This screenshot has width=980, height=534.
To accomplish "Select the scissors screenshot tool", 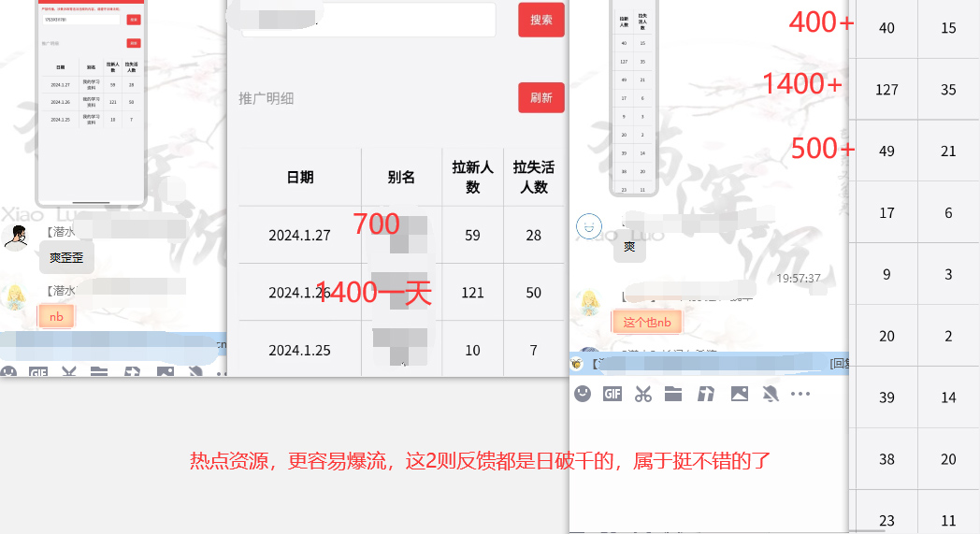I will pos(642,394).
